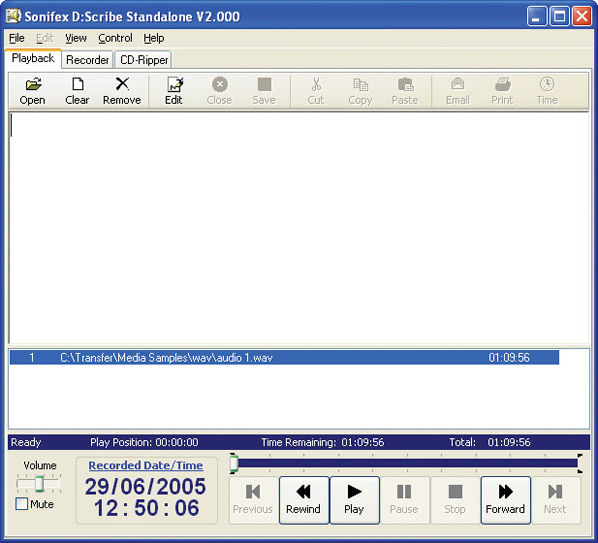Rewind the audio

[304, 500]
